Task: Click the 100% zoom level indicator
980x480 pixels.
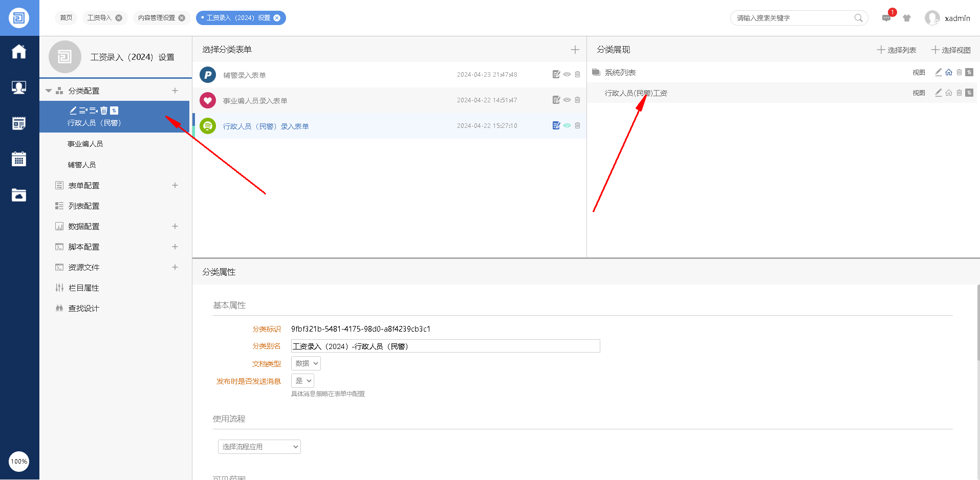Action: [19, 462]
